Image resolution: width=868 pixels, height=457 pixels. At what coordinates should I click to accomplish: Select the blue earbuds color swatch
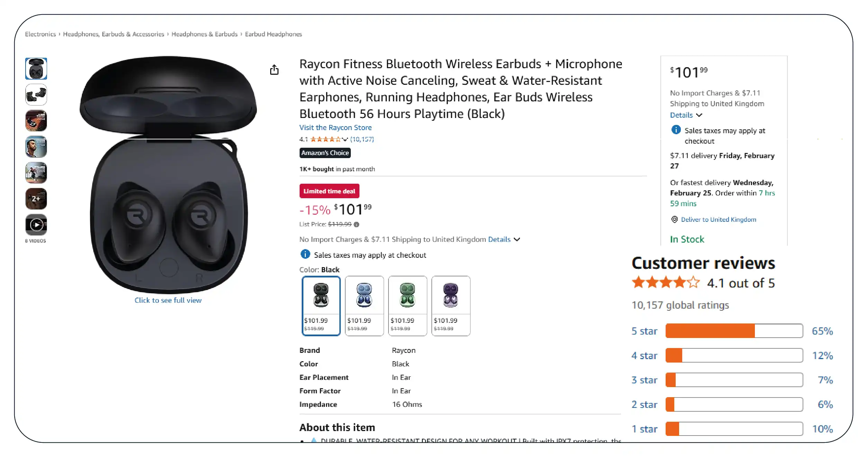point(364,305)
